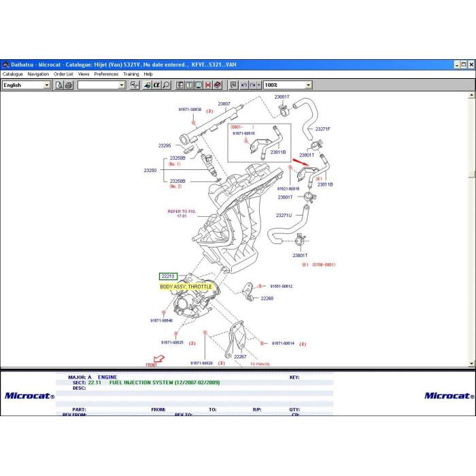Select 23250B (No. 2) label
The image size is (476, 476).
(x=177, y=182)
